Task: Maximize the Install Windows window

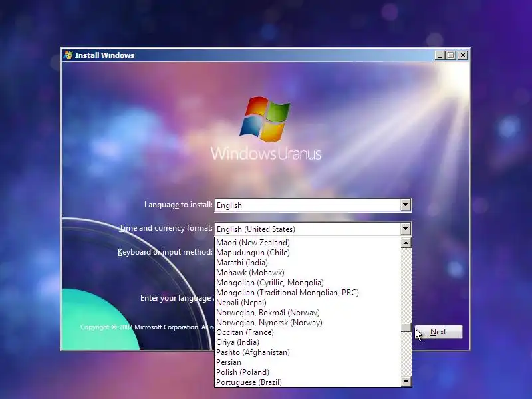Action: 451,55
